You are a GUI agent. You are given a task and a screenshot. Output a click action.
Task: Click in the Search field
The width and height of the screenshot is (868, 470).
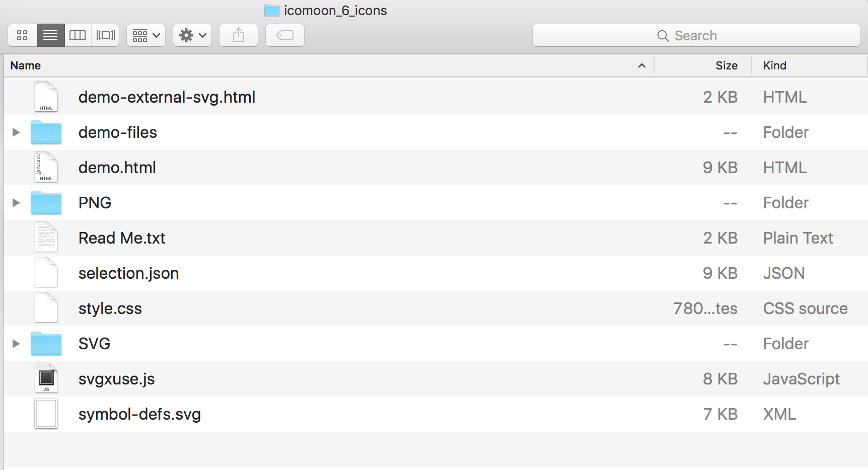[x=696, y=36]
